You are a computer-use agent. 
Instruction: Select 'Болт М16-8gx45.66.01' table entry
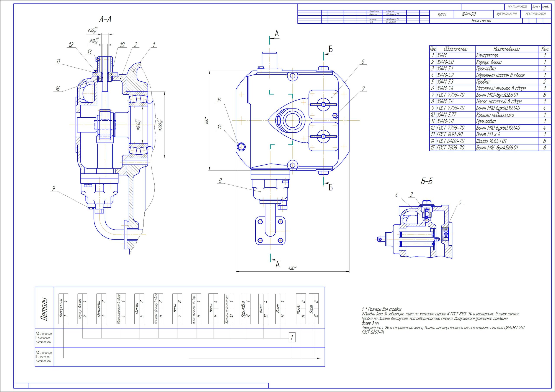tap(497, 147)
